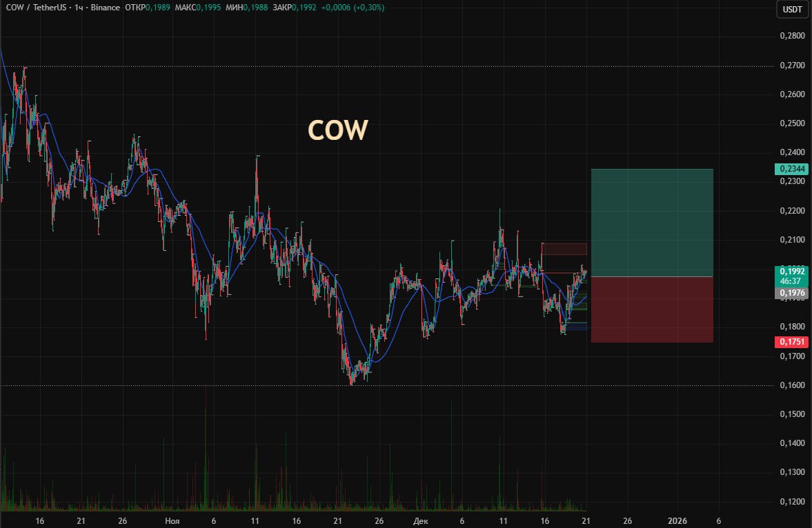This screenshot has width=812, height=528.
Task: Click the 0,2700 price scale value
Action: pyautogui.click(x=792, y=65)
